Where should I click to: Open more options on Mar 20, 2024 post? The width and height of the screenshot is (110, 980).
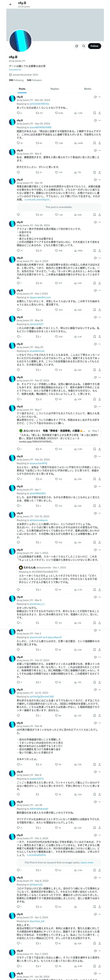pyautogui.click(x=100, y=97)
